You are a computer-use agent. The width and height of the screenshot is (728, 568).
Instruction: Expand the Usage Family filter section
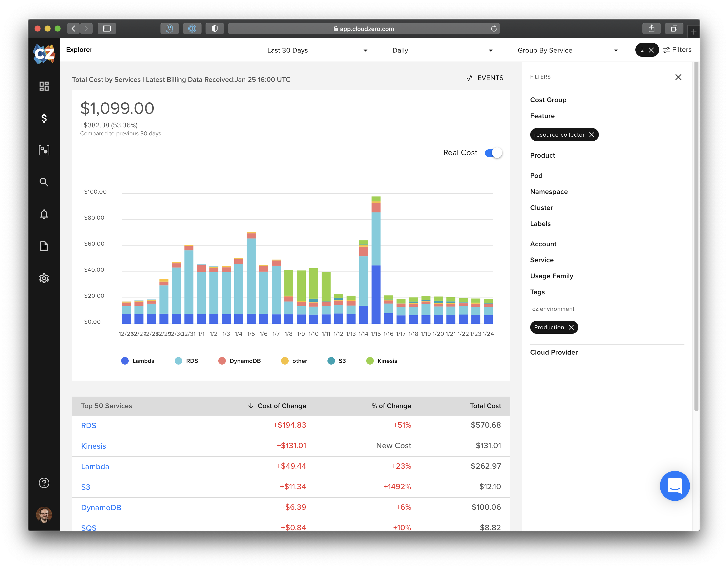(551, 276)
